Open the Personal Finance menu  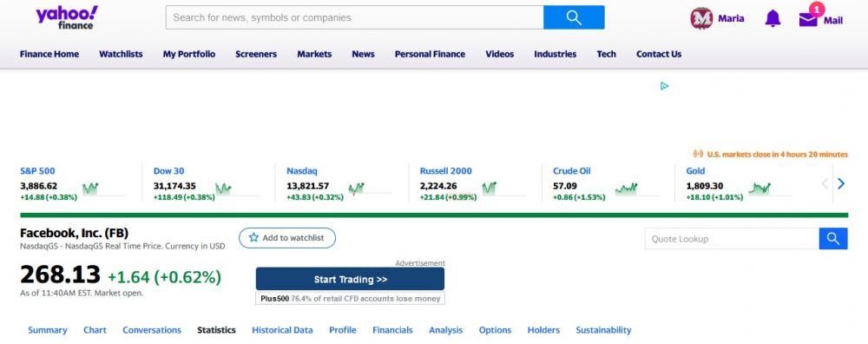430,54
